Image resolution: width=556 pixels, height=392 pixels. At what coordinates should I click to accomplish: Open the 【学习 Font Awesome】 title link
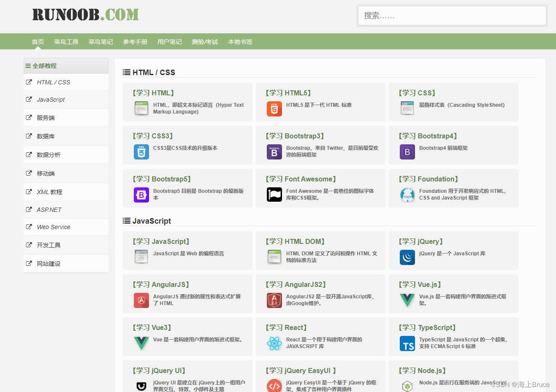click(x=301, y=179)
